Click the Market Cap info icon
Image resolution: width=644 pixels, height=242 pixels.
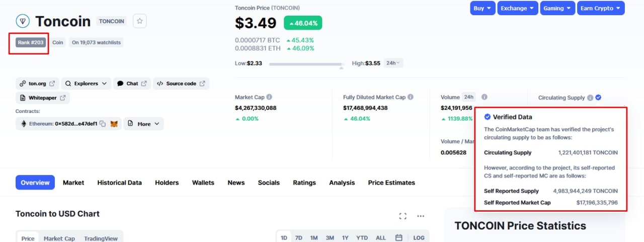(269, 97)
